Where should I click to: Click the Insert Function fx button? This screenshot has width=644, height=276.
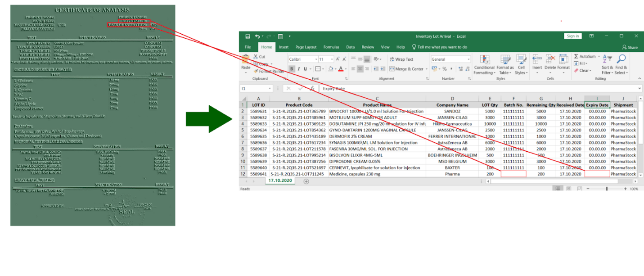point(312,89)
